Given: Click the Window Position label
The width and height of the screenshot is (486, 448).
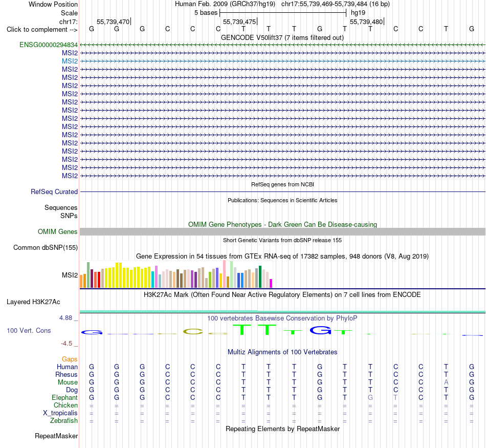Looking at the screenshot, I should [53, 4].
